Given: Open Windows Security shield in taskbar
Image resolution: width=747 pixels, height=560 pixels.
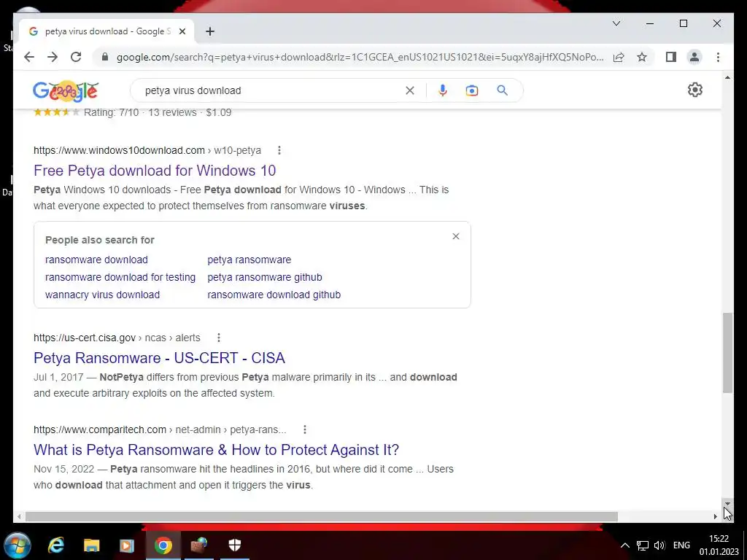Looking at the screenshot, I should pos(235,545).
